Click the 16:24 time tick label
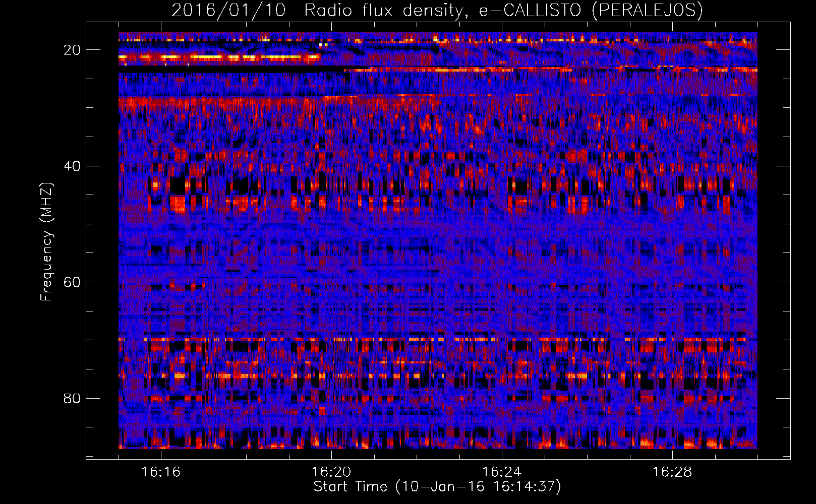 (x=502, y=472)
